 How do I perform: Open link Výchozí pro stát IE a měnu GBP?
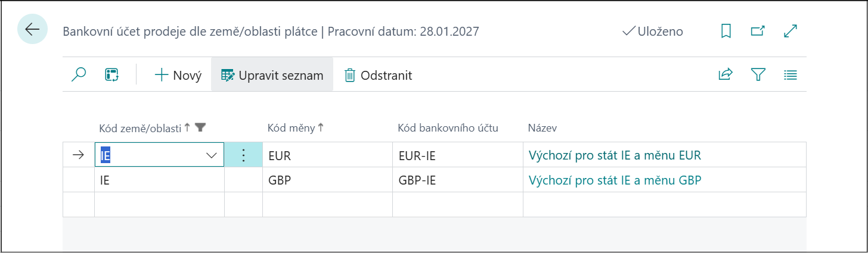coord(615,180)
